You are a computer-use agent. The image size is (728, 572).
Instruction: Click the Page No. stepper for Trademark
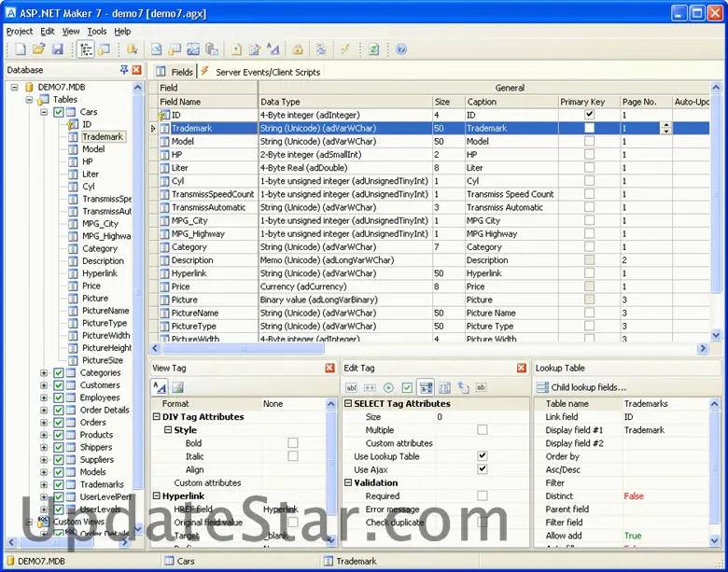tap(666, 128)
